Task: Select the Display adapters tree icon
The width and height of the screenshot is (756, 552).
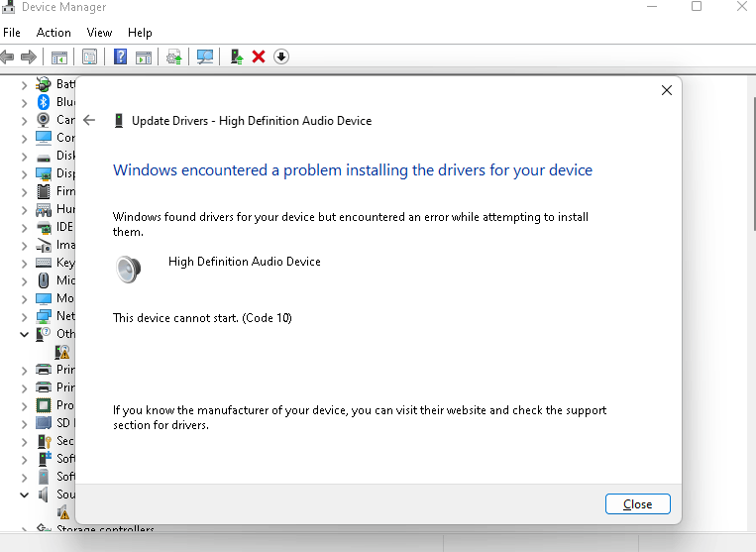Action: tap(44, 173)
